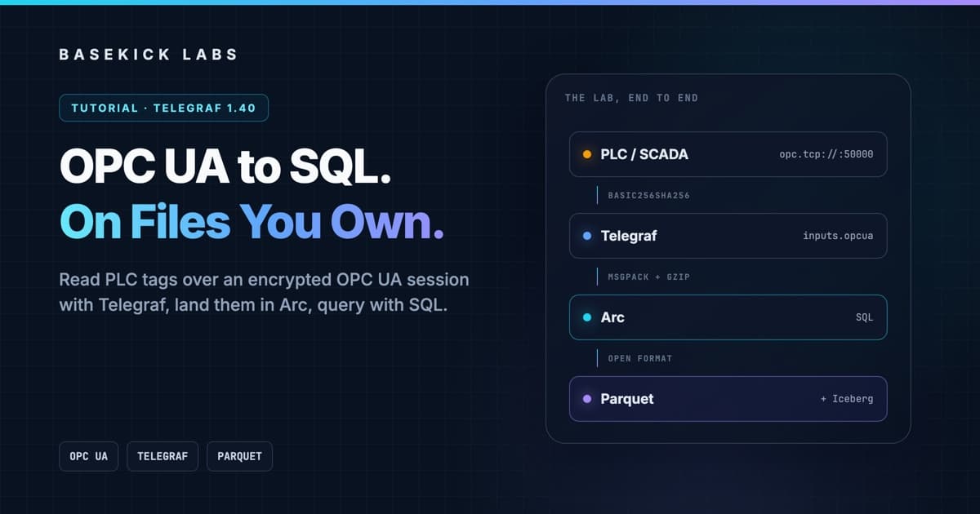Click the blue dot beside Telegraf
Image resolution: width=980 pixels, height=514 pixels.
click(x=587, y=236)
